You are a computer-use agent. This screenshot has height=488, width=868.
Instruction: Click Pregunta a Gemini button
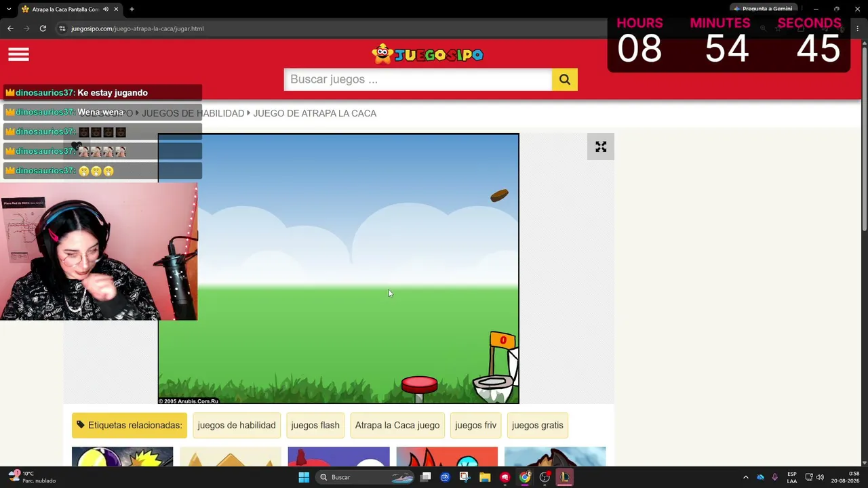click(763, 9)
